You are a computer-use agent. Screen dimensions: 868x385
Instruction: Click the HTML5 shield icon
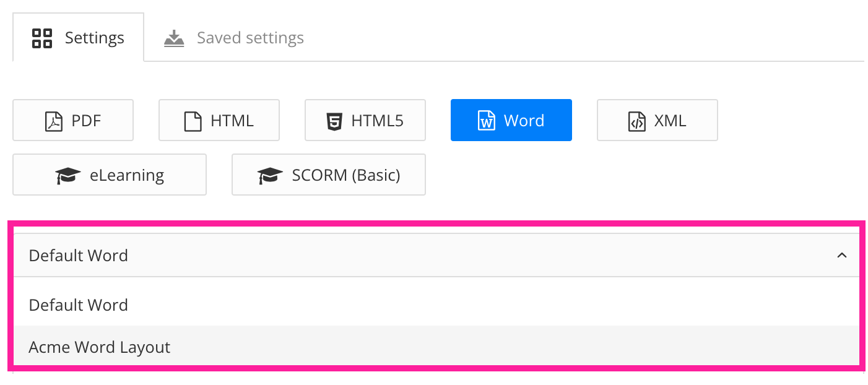click(x=333, y=120)
